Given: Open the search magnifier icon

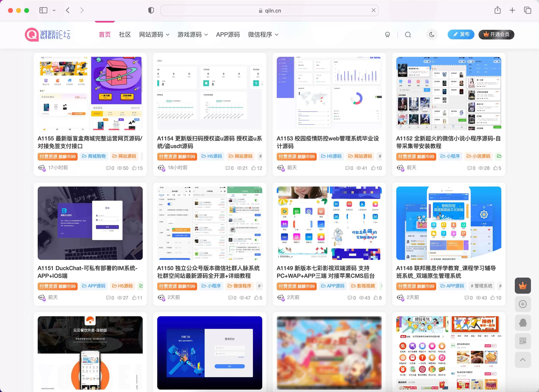Looking at the screenshot, I should [x=408, y=35].
